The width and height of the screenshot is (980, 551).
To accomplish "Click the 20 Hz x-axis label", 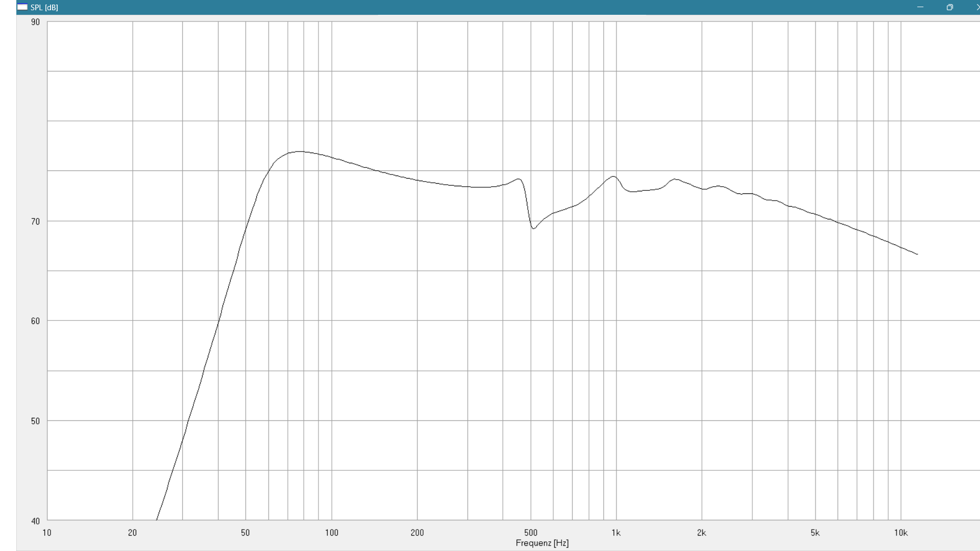I will pos(132,533).
